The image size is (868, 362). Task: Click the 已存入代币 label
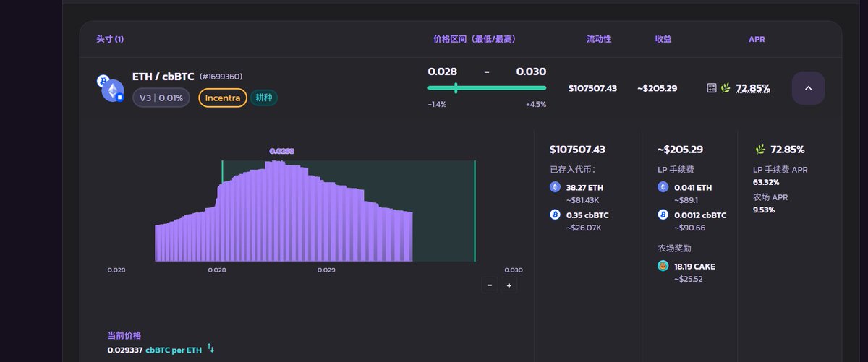coord(573,170)
